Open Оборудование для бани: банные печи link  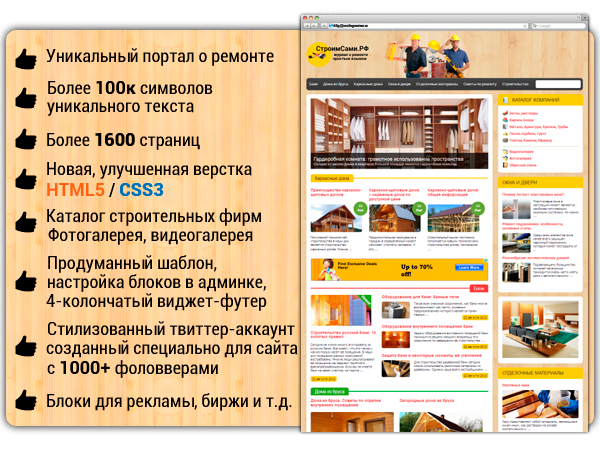[x=420, y=297]
